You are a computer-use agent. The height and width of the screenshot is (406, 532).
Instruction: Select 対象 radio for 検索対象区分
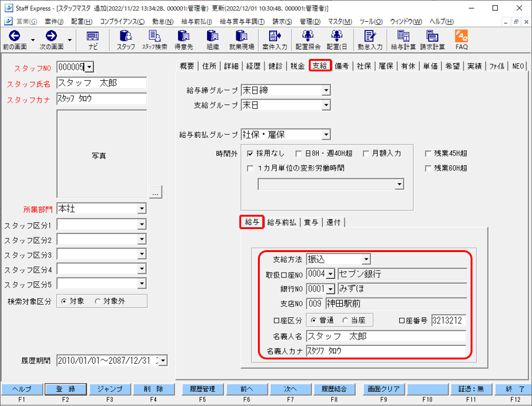[64, 301]
